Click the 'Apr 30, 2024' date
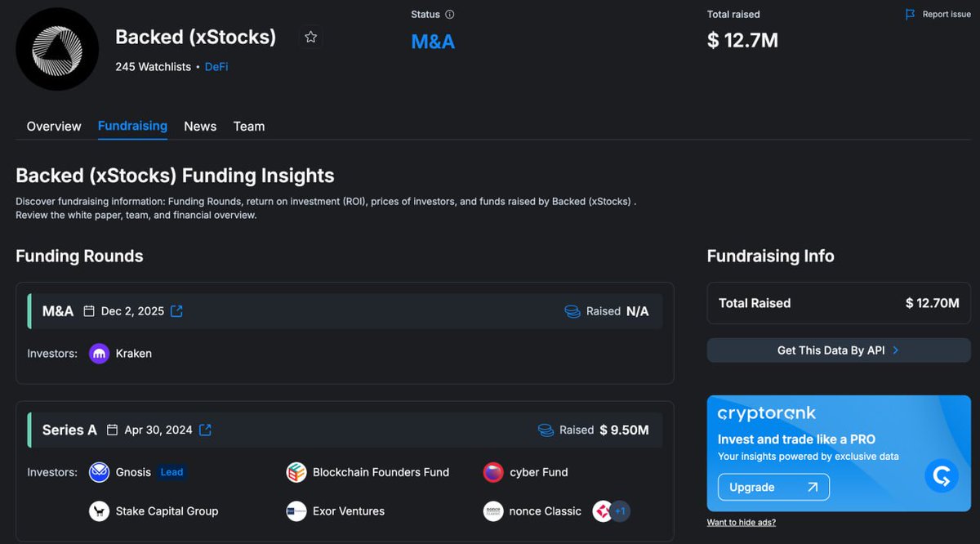Viewport: 980px width, 544px height. point(158,430)
